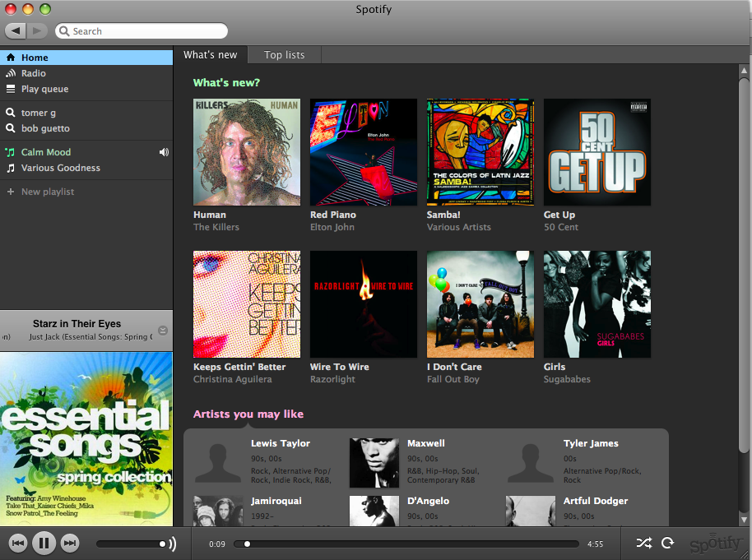Open the Human album cover by The Killers
The image size is (752, 560).
coord(247,152)
